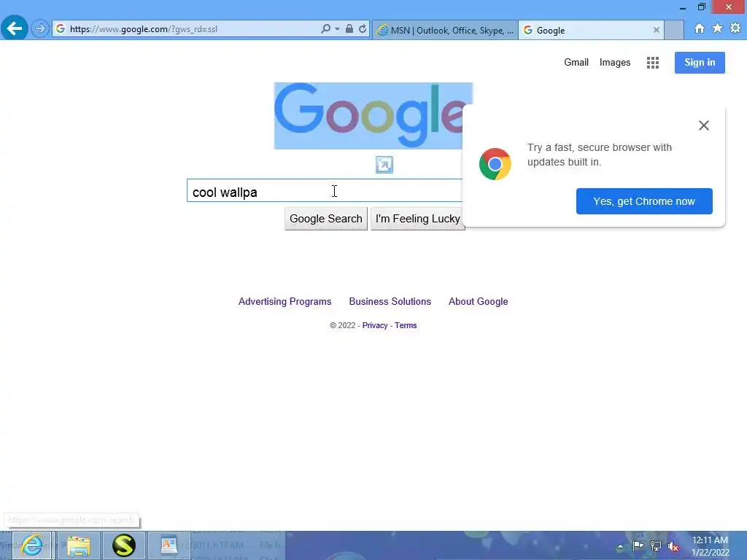The image size is (747, 560).
Task: Click Yes, get Chrome now
Action: pyautogui.click(x=644, y=201)
